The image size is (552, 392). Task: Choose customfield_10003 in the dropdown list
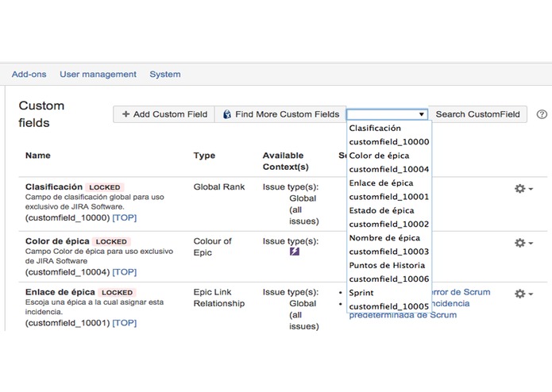click(389, 252)
